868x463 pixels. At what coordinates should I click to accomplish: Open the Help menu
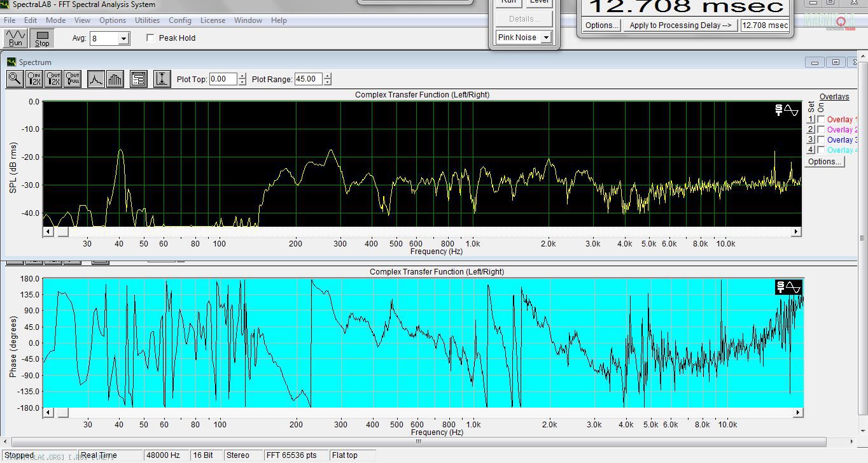[x=279, y=20]
